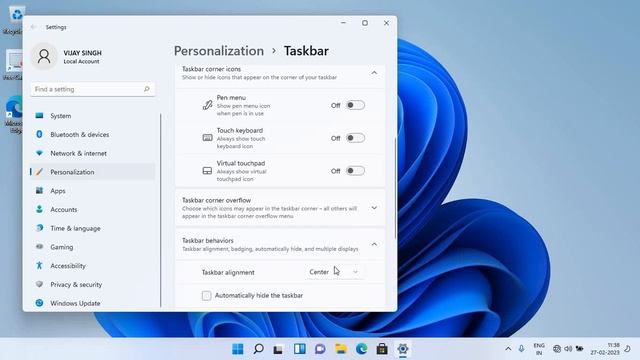The width and height of the screenshot is (640, 360).
Task: Open the Taskbar alignment Center dropdown
Action: click(334, 272)
